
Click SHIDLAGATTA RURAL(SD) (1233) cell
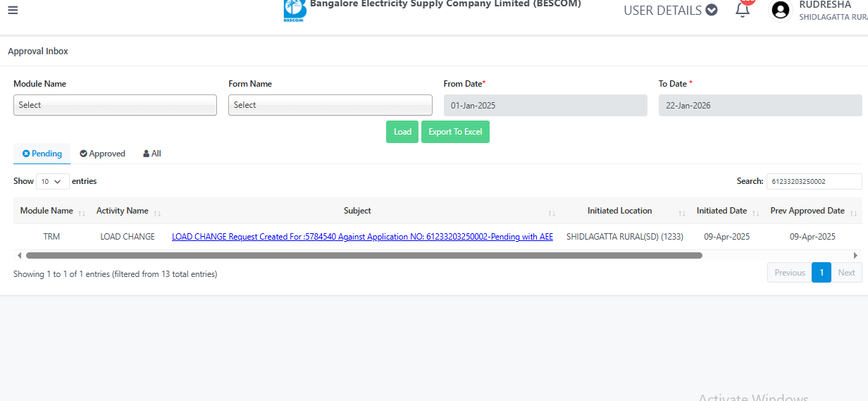point(625,237)
